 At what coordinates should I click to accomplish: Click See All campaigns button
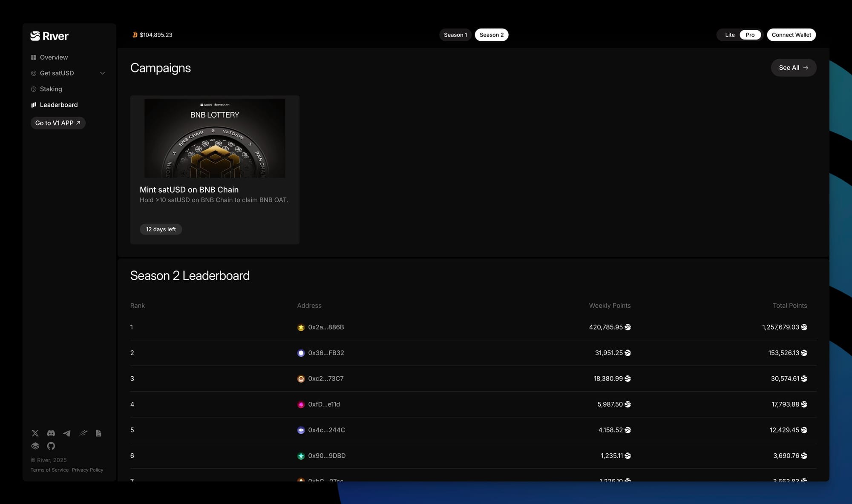[x=794, y=68]
